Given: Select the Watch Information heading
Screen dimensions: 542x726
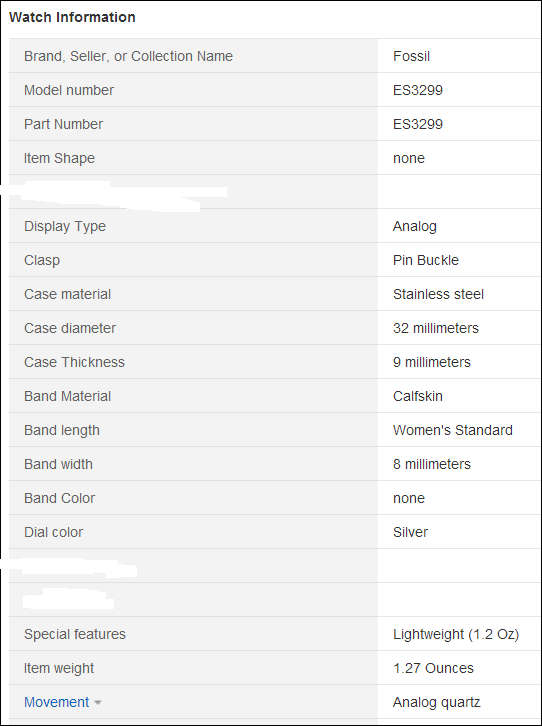Looking at the screenshot, I should click(72, 17).
